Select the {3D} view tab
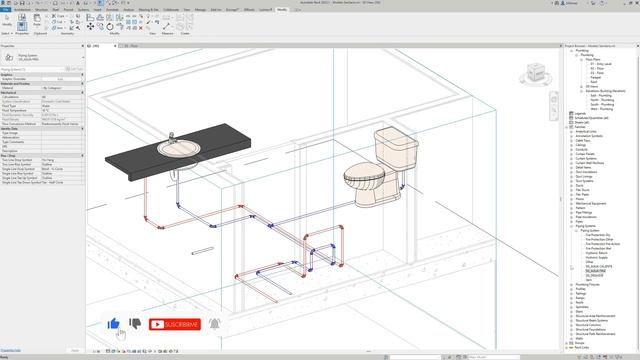The height and width of the screenshot is (360, 640). (x=96, y=46)
